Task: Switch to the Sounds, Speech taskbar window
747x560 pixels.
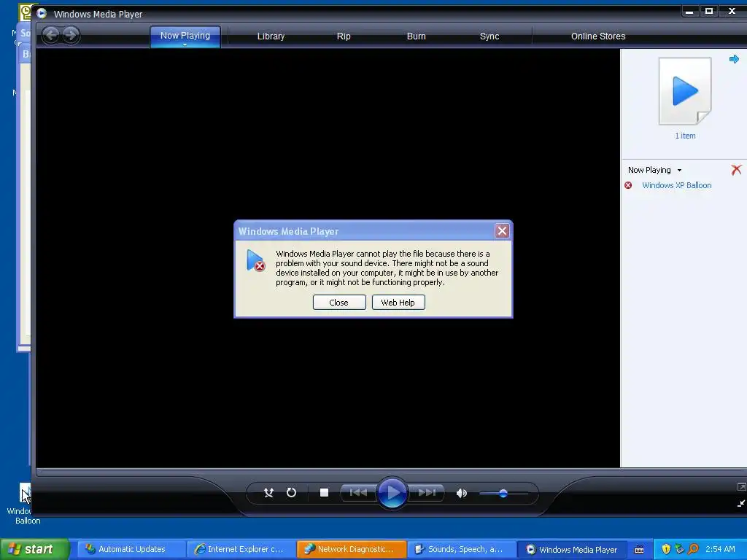Action: point(462,549)
